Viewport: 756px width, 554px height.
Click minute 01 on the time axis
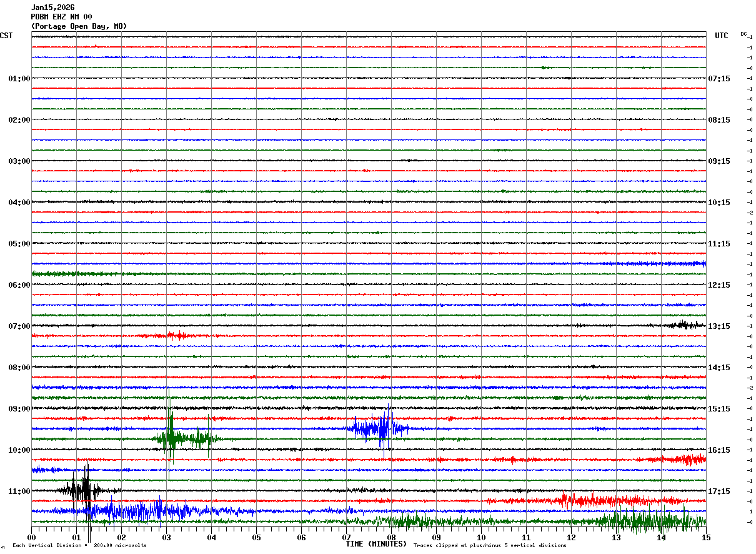coord(76,537)
